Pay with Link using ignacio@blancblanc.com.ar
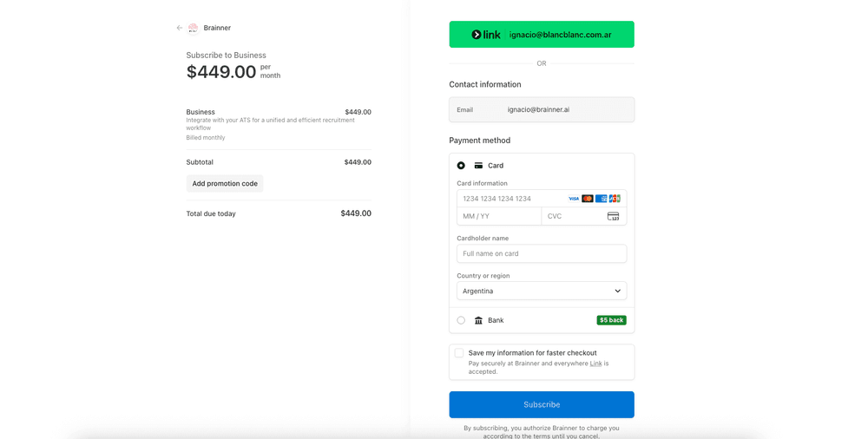Viewport: 868px width, 439px height. click(542, 35)
